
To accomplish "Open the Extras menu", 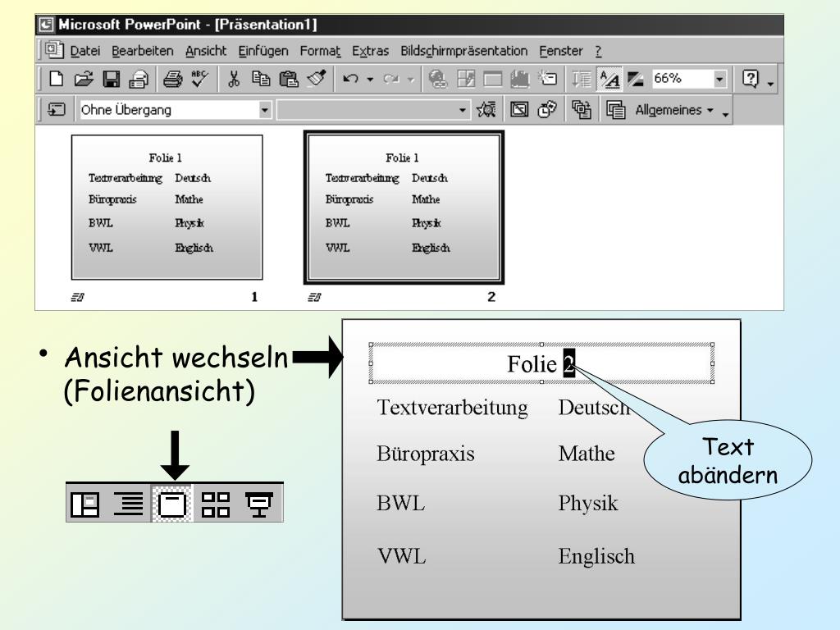I will [x=370, y=51].
